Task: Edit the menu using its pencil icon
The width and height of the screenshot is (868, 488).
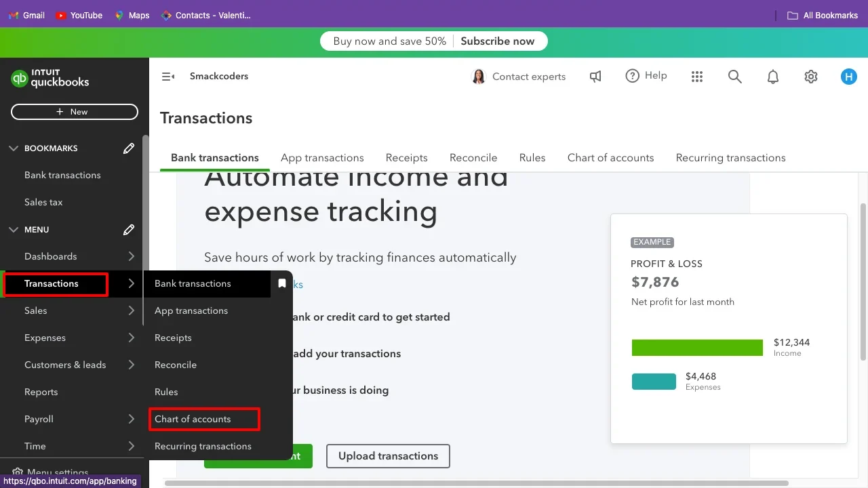Action: 128,229
